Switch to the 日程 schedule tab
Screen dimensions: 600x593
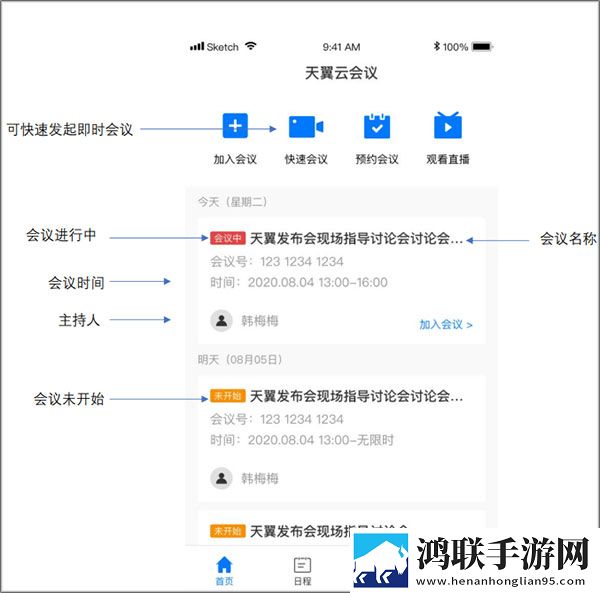[x=302, y=571]
